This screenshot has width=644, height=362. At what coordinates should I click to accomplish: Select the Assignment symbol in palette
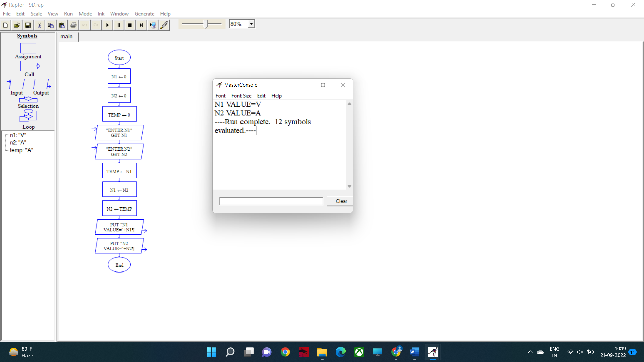click(28, 48)
